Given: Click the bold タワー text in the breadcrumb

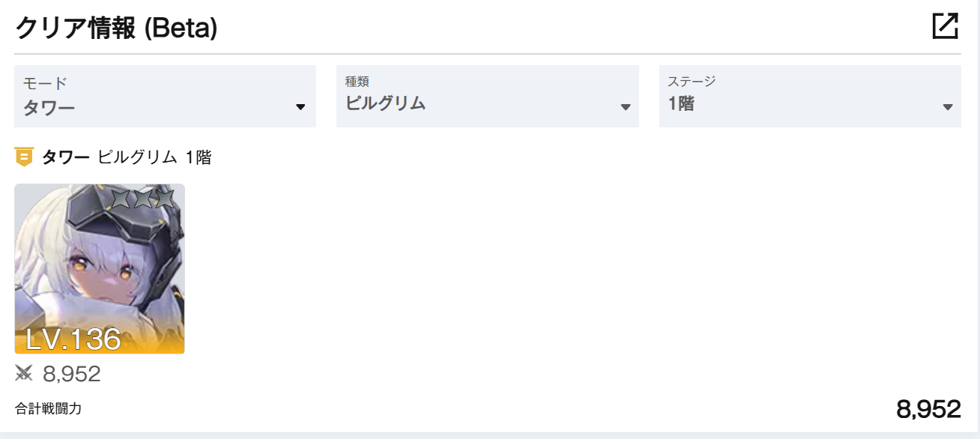Looking at the screenshot, I should 66,157.
